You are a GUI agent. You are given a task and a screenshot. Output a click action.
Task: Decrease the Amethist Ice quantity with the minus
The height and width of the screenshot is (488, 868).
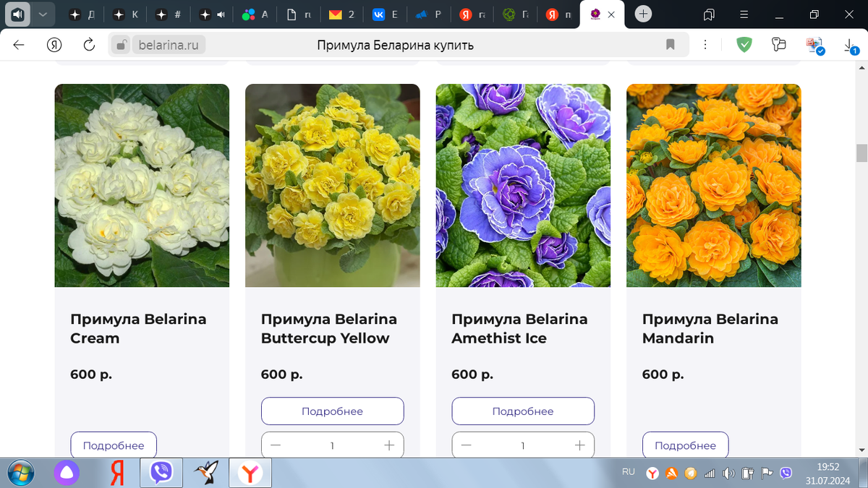(466, 445)
